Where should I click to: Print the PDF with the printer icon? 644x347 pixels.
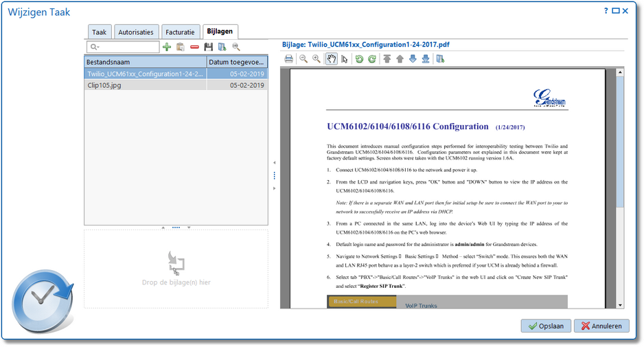point(289,59)
